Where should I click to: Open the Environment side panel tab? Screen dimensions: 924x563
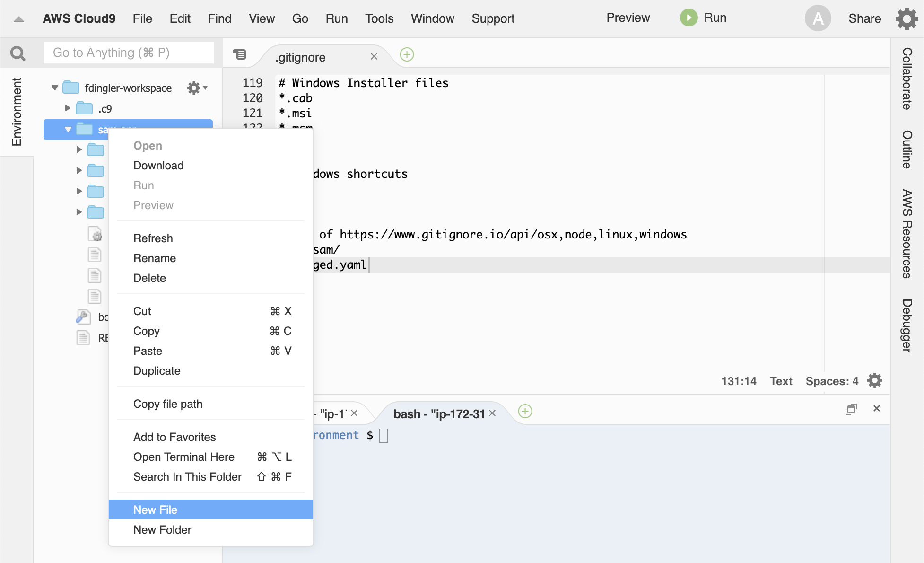[17, 112]
